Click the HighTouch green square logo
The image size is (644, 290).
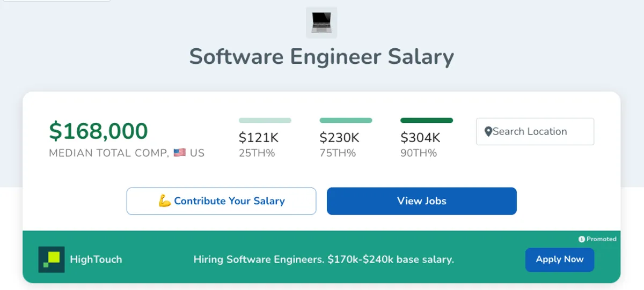(x=52, y=259)
